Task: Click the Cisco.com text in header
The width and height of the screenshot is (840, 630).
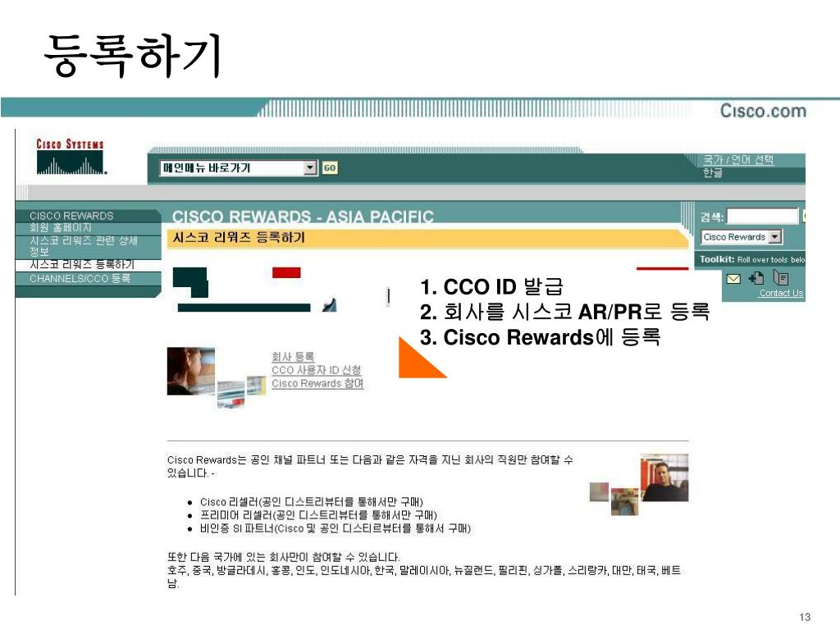Action: [x=763, y=111]
